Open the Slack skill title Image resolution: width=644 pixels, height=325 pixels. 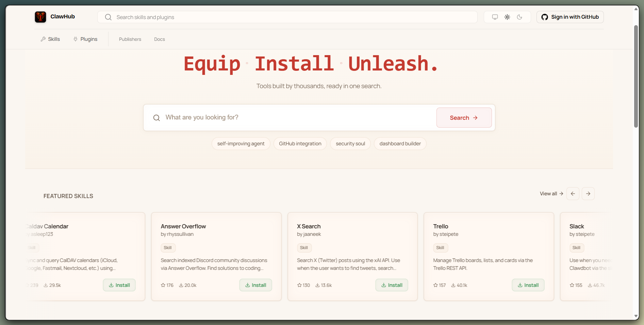577,226
